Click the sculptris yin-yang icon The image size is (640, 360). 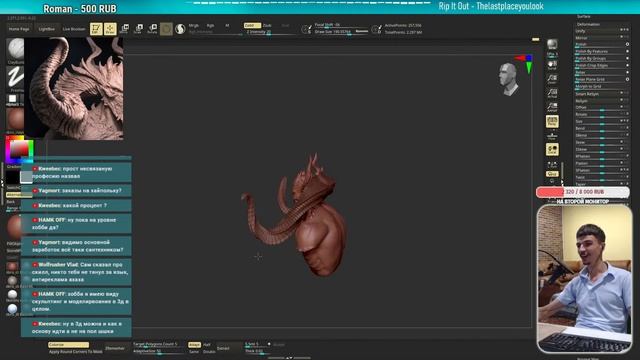pyautogui.click(x=180, y=29)
